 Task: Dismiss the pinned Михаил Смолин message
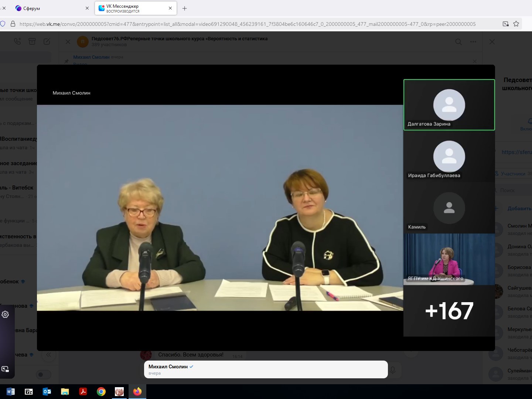[475, 61]
